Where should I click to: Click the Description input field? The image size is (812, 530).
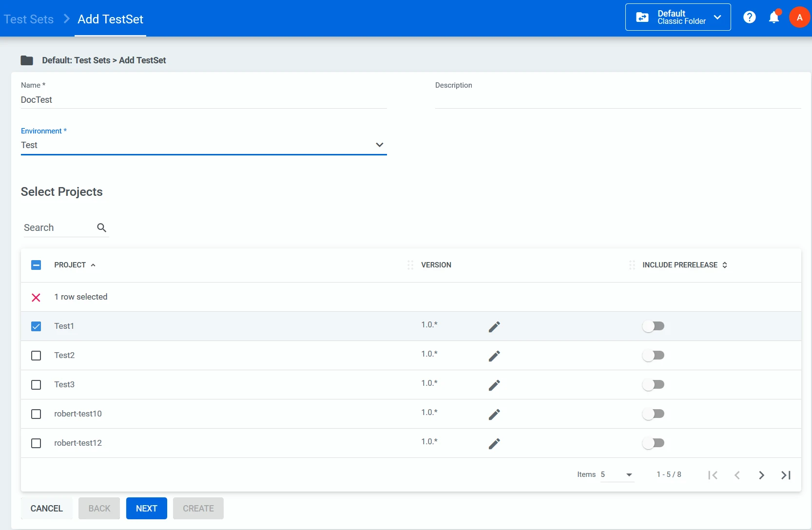coord(618,100)
